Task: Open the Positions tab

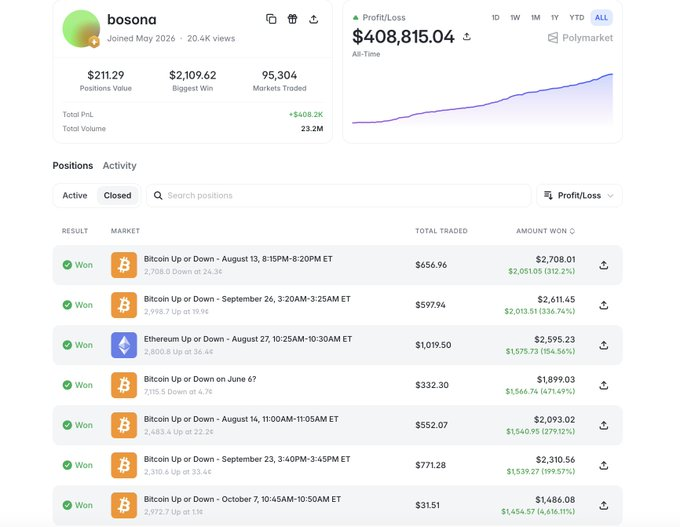Action: [73, 166]
